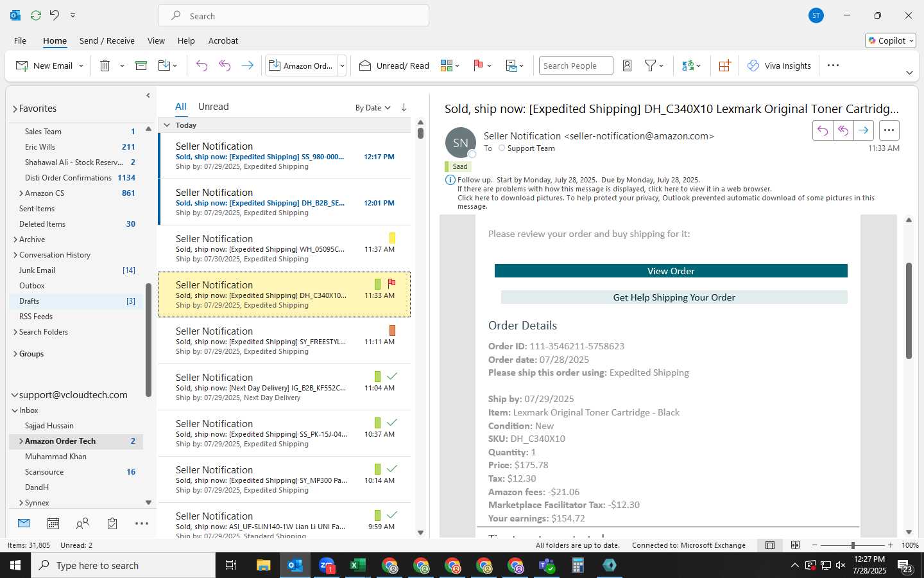This screenshot has width=924, height=578.
Task: Toggle the complete checkmark on the 11:04 AM message
Action: [x=392, y=376]
